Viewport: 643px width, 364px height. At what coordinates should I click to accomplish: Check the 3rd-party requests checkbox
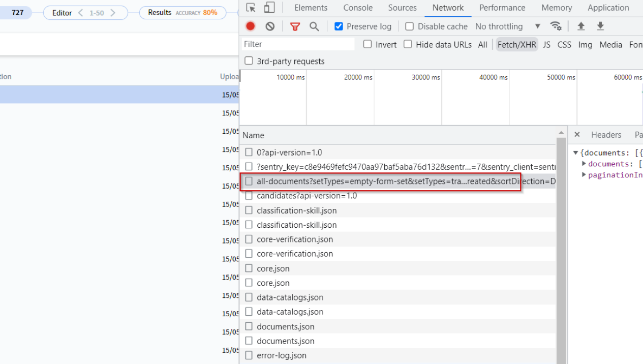tap(249, 61)
